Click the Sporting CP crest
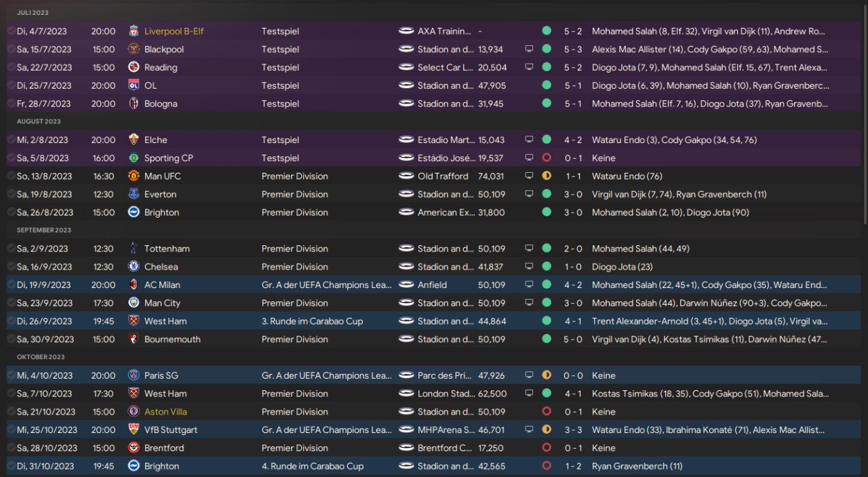 [x=134, y=158]
